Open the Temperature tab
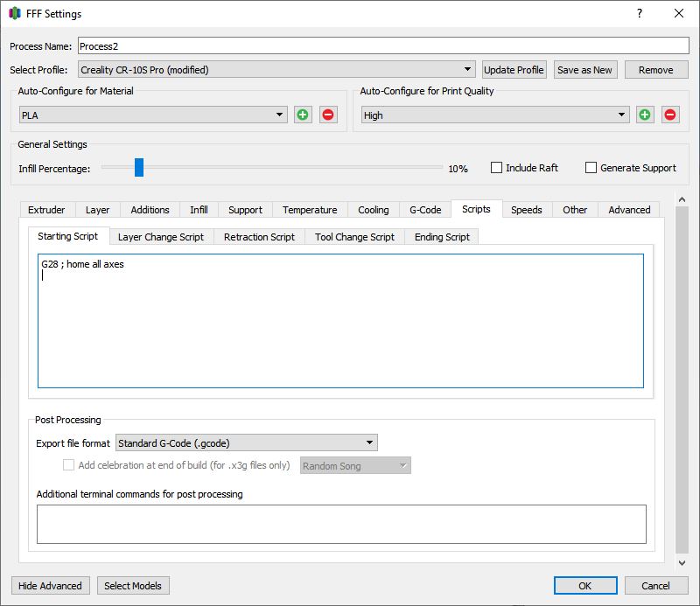 (x=310, y=210)
